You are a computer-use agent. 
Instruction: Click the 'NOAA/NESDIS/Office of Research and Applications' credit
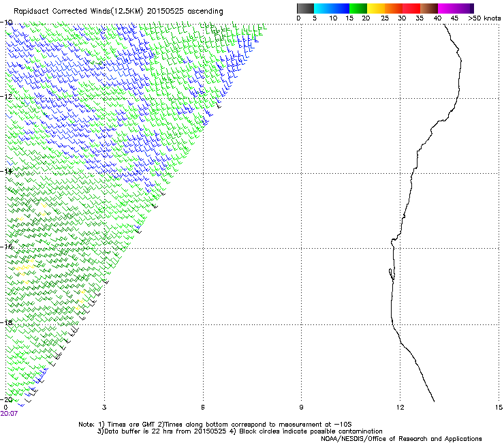[401, 439]
